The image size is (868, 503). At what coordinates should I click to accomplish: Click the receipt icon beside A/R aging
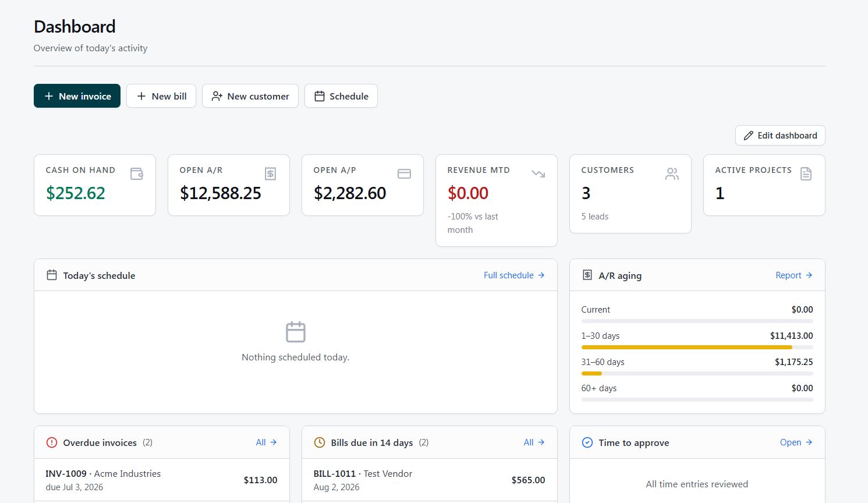[x=587, y=275]
